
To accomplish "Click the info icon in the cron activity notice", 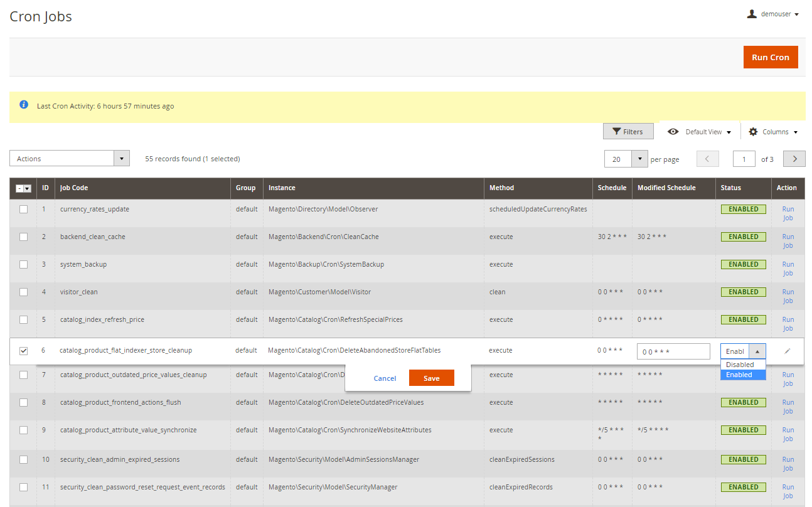I will click(24, 105).
